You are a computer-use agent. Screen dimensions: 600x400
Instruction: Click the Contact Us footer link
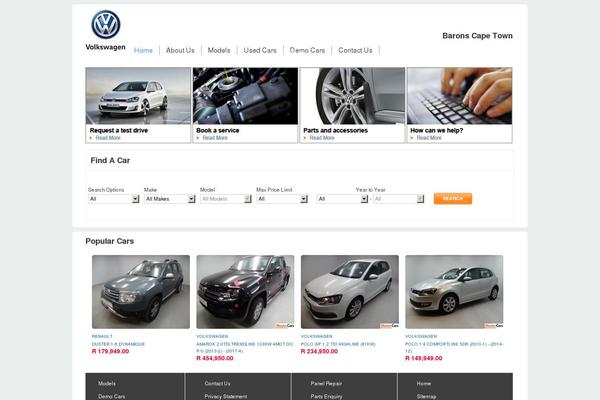[217, 384]
